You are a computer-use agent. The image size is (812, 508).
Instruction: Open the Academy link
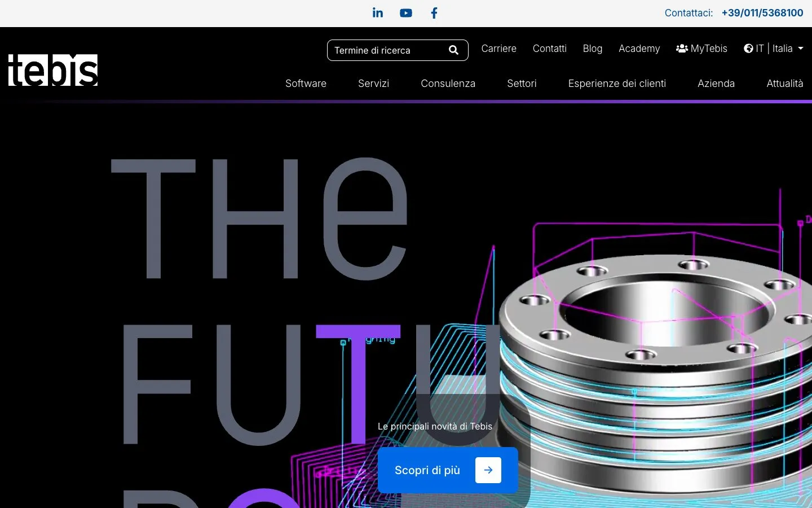coord(639,49)
